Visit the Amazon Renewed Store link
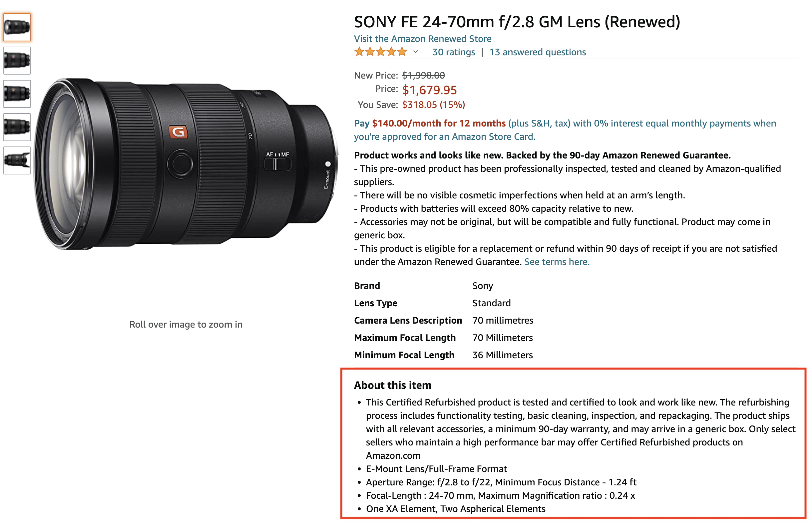The width and height of the screenshot is (812, 530). [423, 39]
